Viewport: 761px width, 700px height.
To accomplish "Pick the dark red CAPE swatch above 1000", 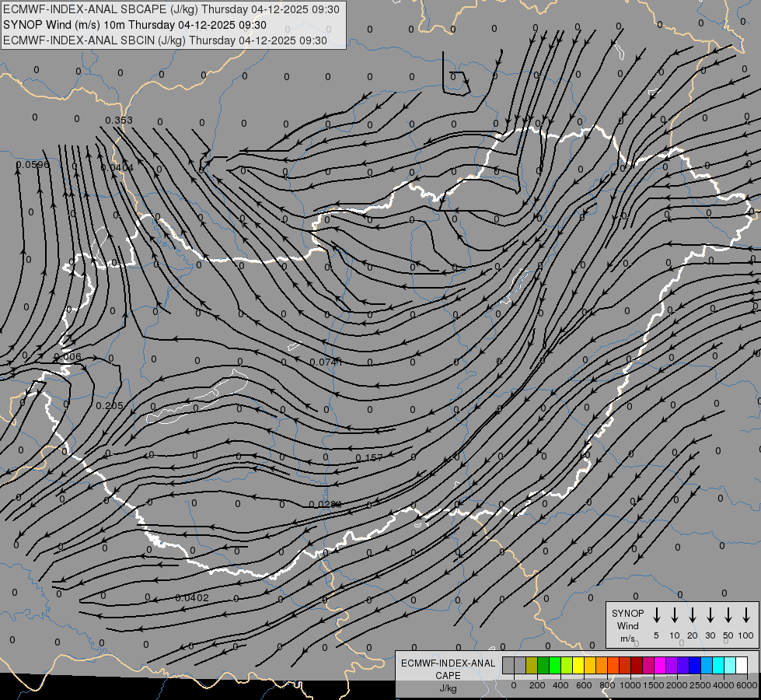I will [637, 665].
